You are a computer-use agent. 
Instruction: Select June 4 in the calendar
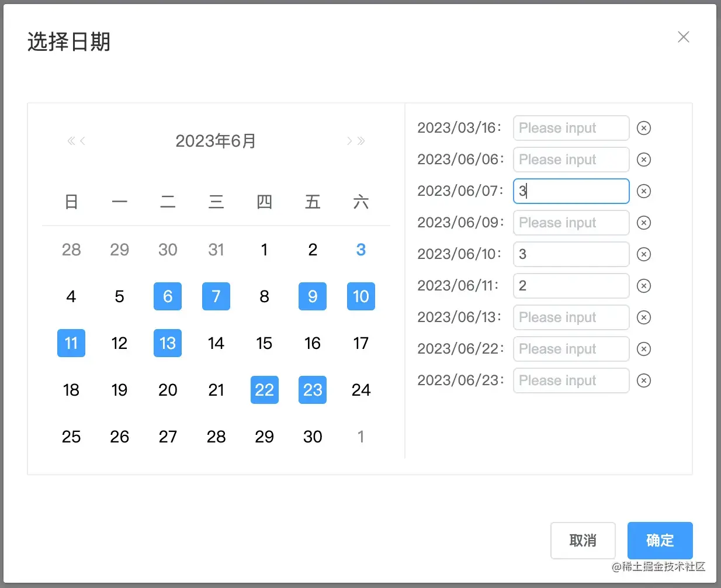point(71,296)
